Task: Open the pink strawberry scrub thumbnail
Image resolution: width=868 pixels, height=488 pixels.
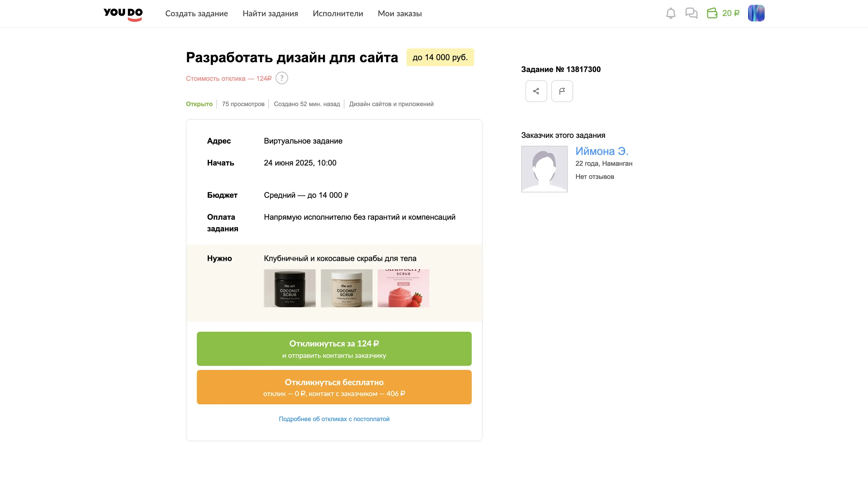Action: click(x=403, y=288)
